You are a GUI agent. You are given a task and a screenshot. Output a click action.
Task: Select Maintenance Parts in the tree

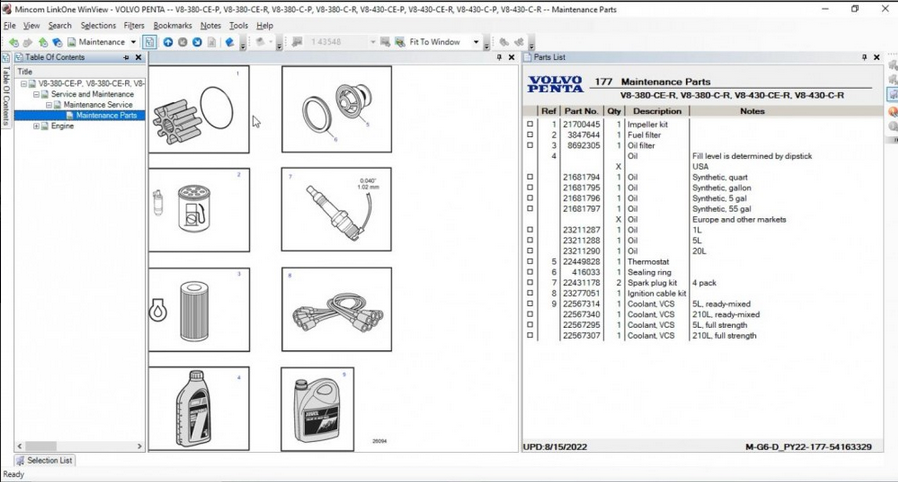(x=106, y=115)
